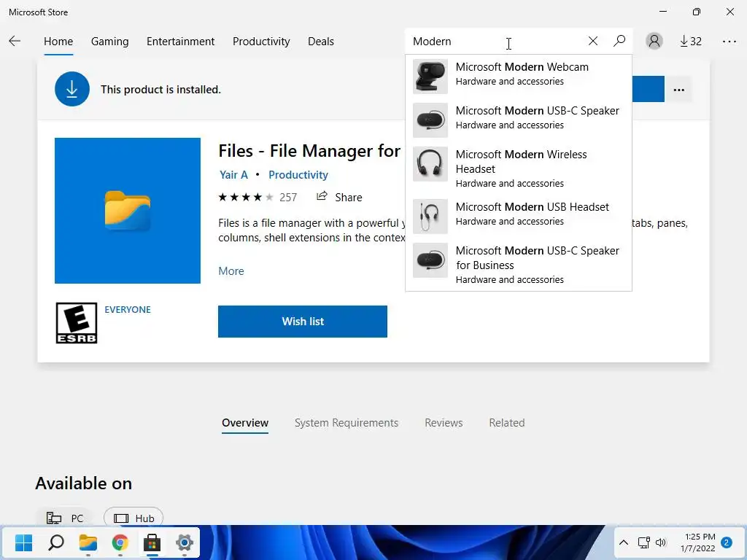Click the magnifier search icon

619,41
